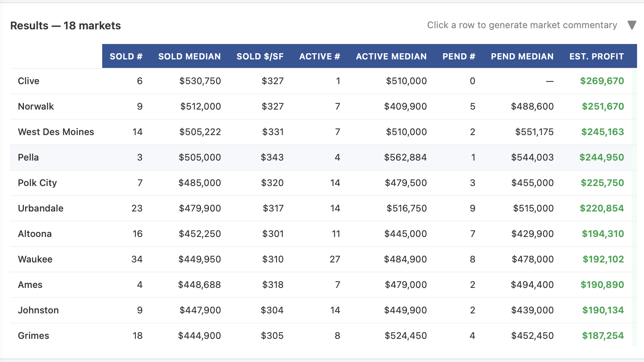Sort the table by SOLD # column

pyautogui.click(x=126, y=56)
